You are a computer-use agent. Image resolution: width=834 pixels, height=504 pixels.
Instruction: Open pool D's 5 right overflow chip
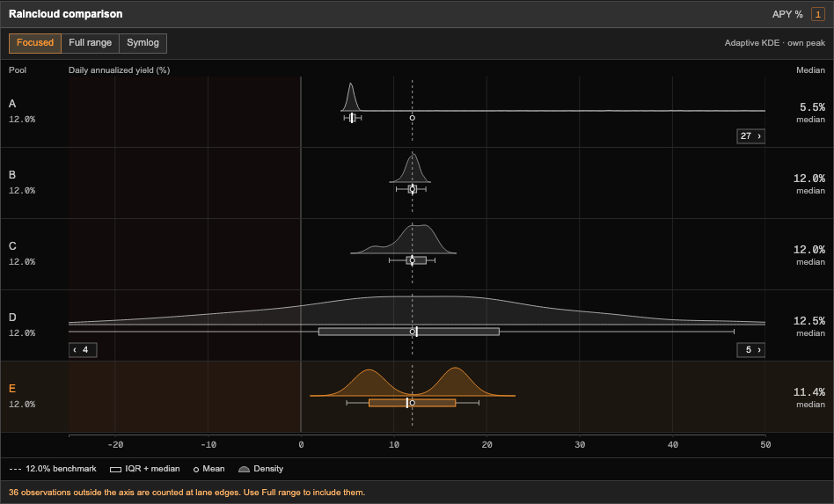(750, 350)
